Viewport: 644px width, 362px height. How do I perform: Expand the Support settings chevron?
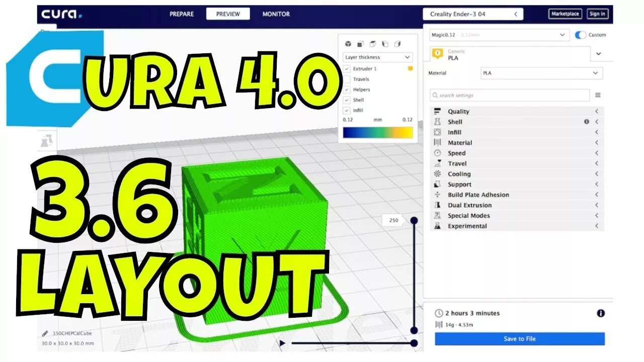[x=597, y=184]
